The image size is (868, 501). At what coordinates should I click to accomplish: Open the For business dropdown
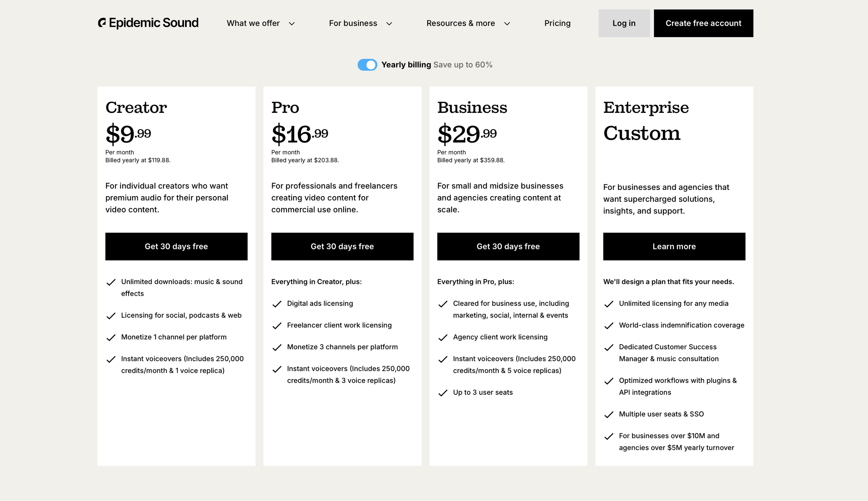(x=360, y=23)
